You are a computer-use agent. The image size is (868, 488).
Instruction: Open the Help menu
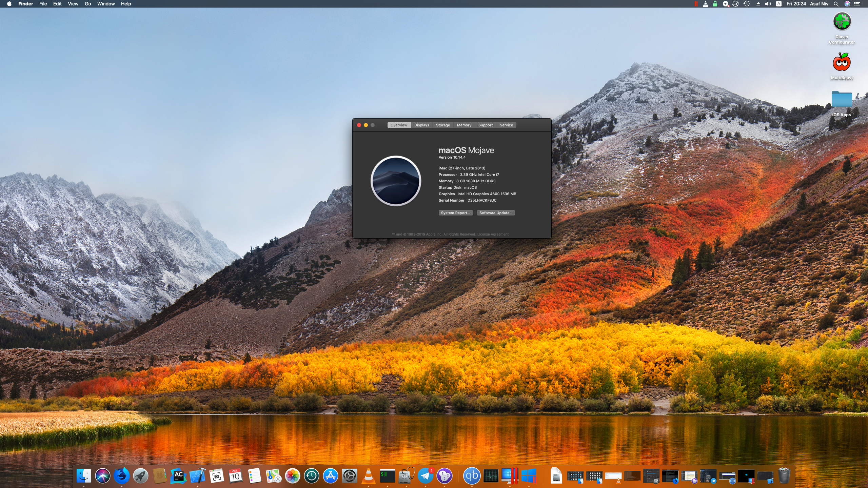[126, 4]
